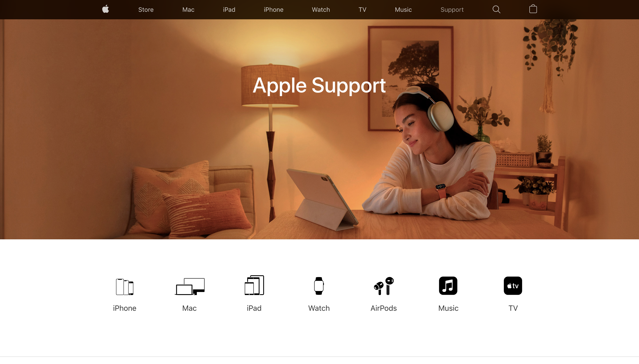Click the Apple TV support icon
This screenshot has width=639, height=364.
[512, 285]
